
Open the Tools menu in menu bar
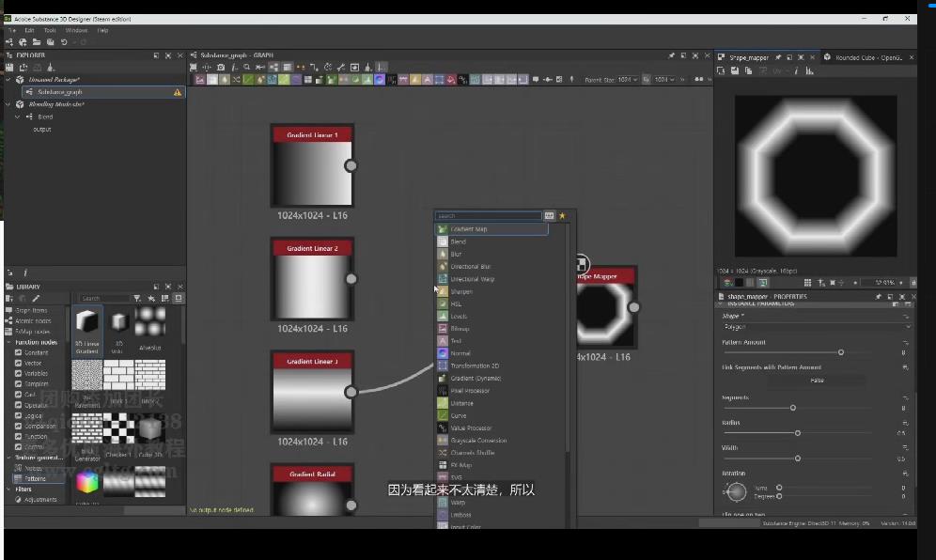[50, 30]
